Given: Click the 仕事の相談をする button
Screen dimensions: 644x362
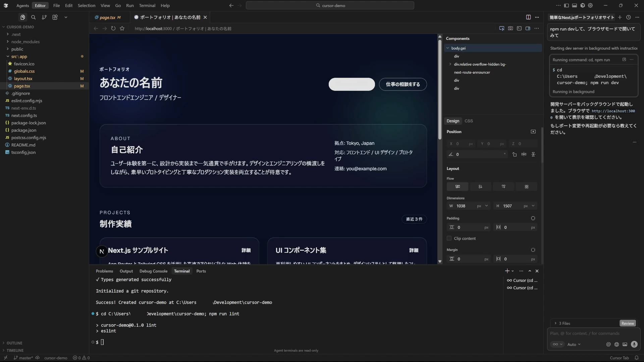Looking at the screenshot, I should tap(402, 84).
